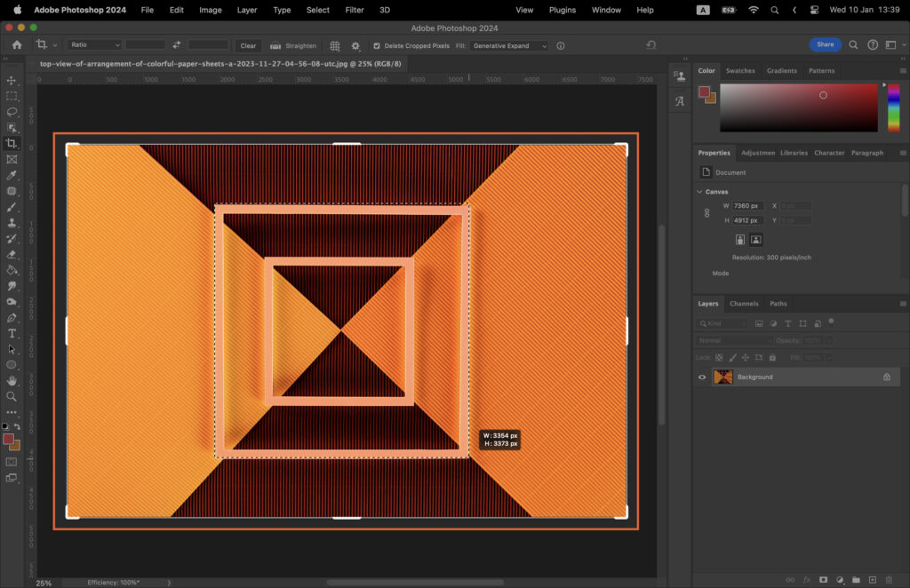
Task: Hide the Background layer
Action: [702, 377]
